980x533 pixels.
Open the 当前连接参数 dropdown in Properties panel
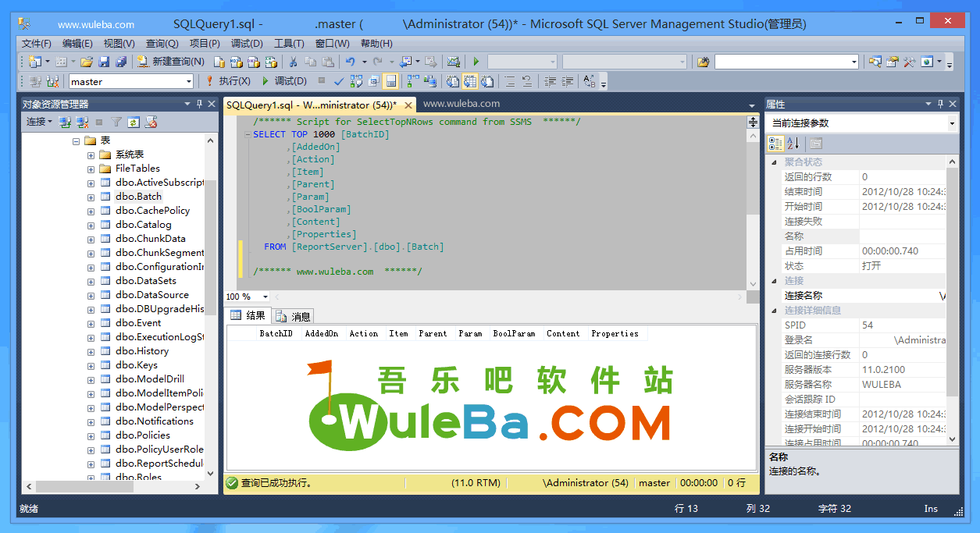(952, 123)
